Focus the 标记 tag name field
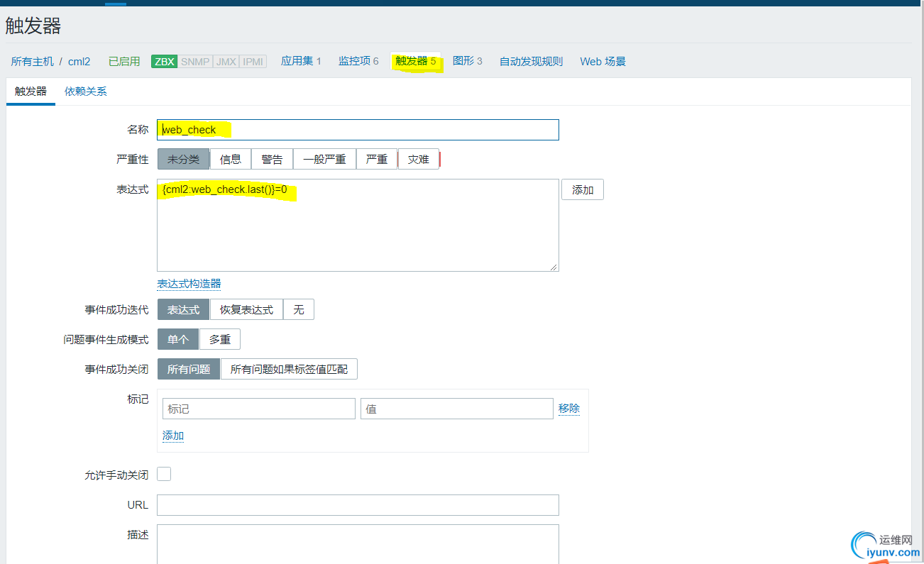 [x=259, y=409]
